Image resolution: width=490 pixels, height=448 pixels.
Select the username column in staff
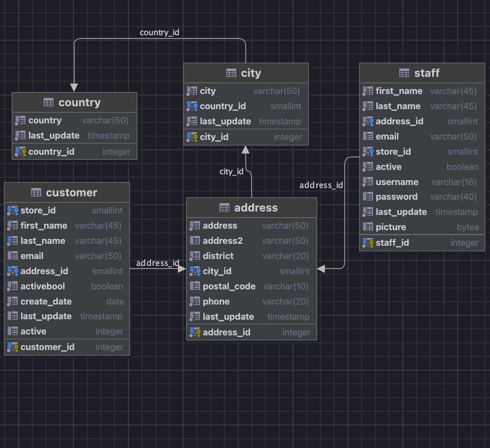point(397,182)
